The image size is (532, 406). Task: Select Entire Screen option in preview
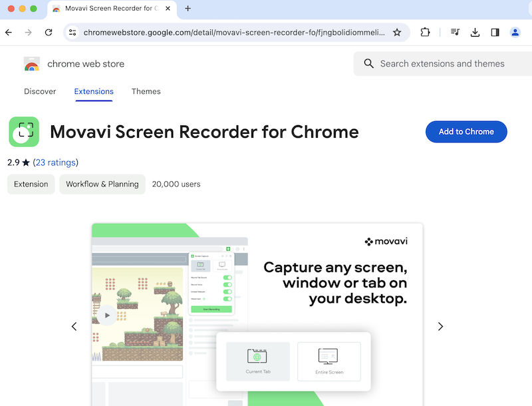329,361
